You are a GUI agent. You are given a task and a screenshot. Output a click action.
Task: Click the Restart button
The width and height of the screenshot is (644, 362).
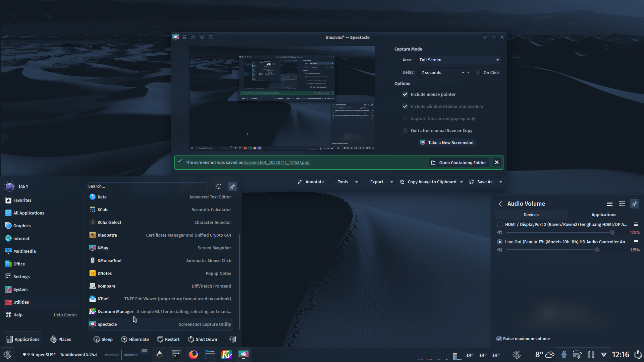tap(168, 339)
